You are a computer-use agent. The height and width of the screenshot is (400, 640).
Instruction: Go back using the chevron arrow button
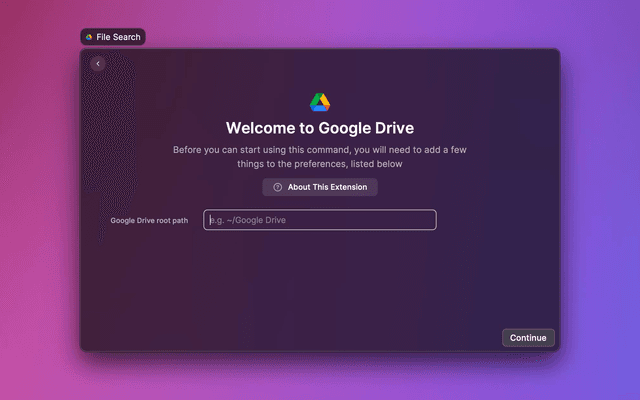(x=97, y=64)
